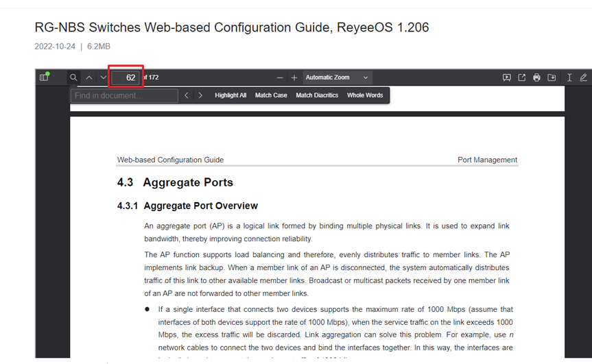
Task: Select the text insertion tool
Action: (x=569, y=77)
